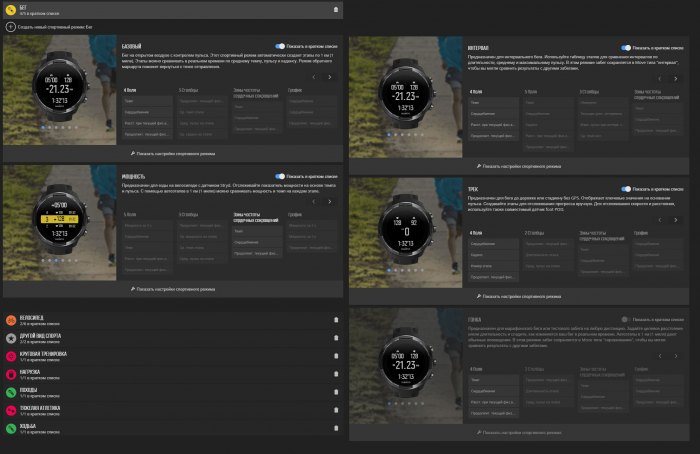The image size is (700, 454).
Task: Select heart rate zones column in Мощность mode
Action: pyautogui.click(x=256, y=217)
